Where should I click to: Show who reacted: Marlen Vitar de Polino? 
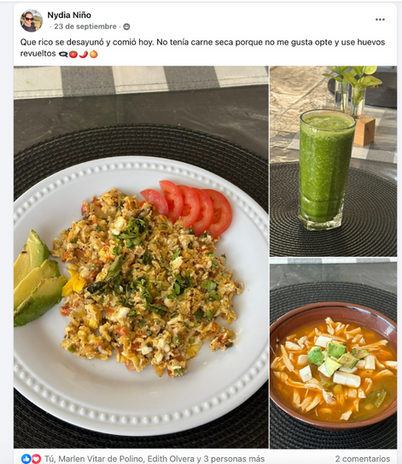coord(101,459)
